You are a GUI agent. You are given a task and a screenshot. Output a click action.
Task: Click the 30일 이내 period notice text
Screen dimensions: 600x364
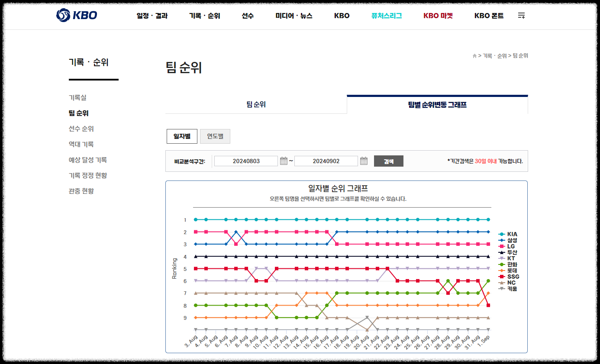[x=486, y=161]
